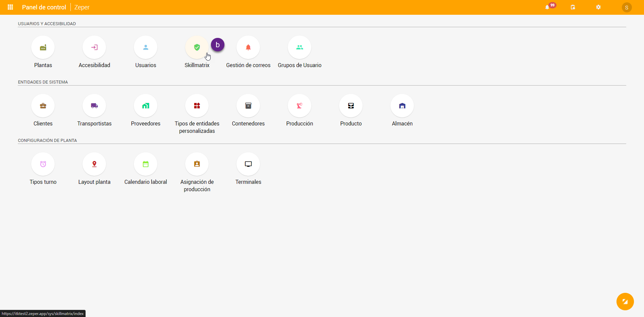Open the Producto icon
644x317 pixels.
tap(351, 106)
